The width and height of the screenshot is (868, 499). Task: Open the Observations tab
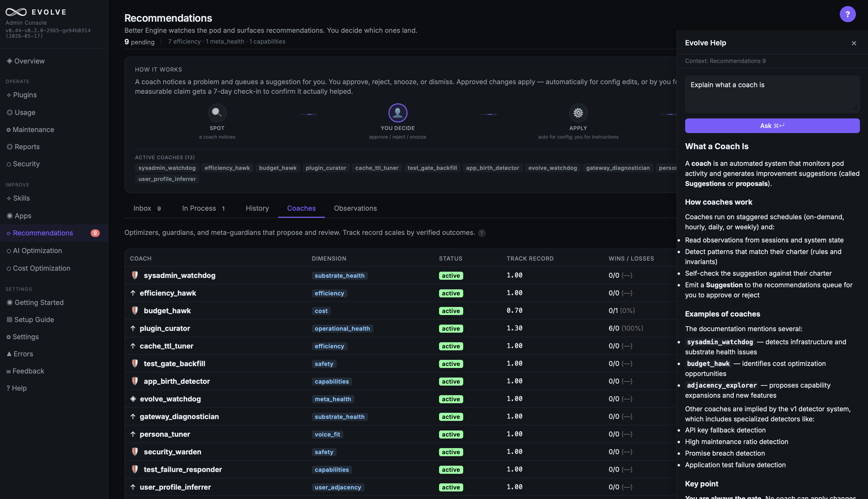pyautogui.click(x=355, y=208)
